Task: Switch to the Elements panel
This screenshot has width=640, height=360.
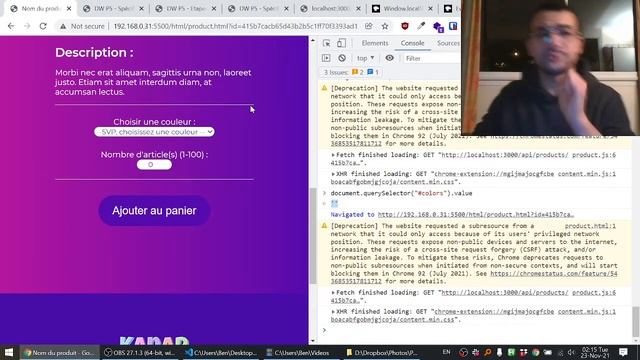Action: [x=375, y=43]
